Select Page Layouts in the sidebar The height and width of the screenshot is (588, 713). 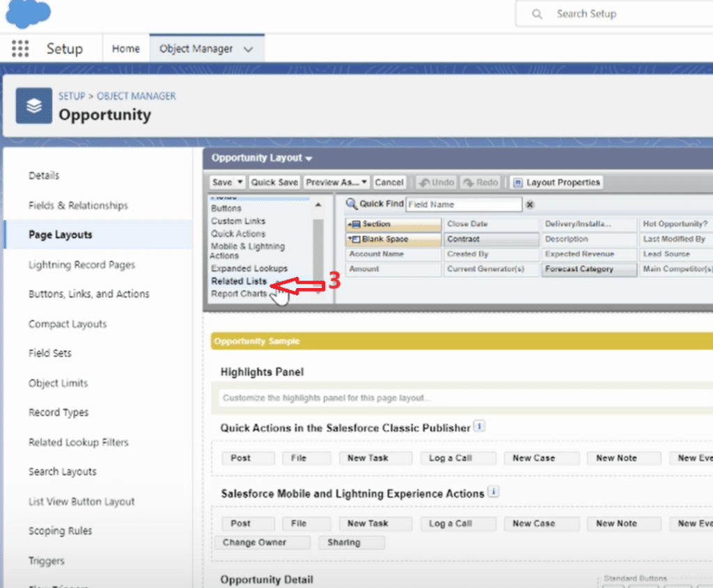pos(61,235)
